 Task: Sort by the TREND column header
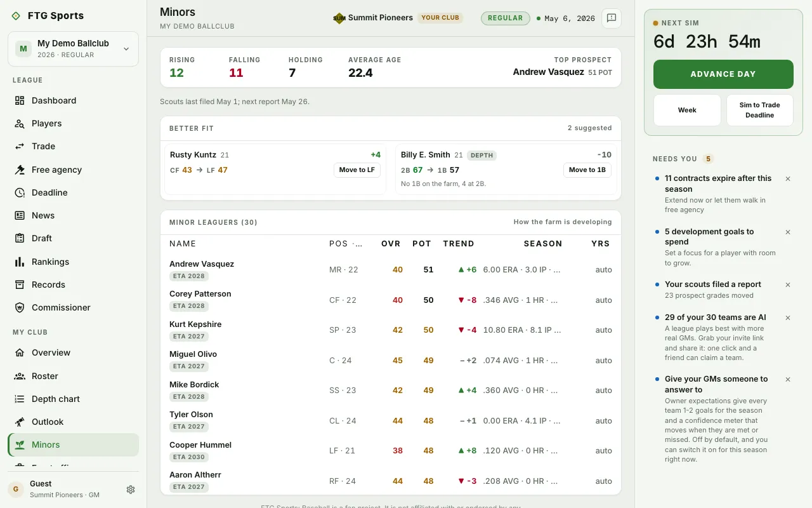click(x=459, y=244)
